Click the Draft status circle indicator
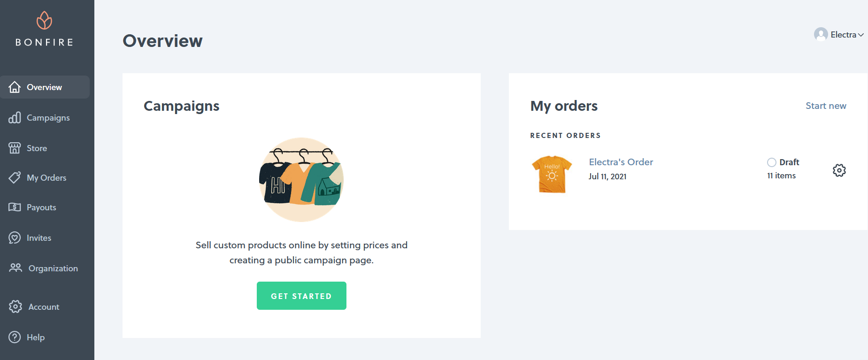Screen dimensions: 868x360 [771, 162]
